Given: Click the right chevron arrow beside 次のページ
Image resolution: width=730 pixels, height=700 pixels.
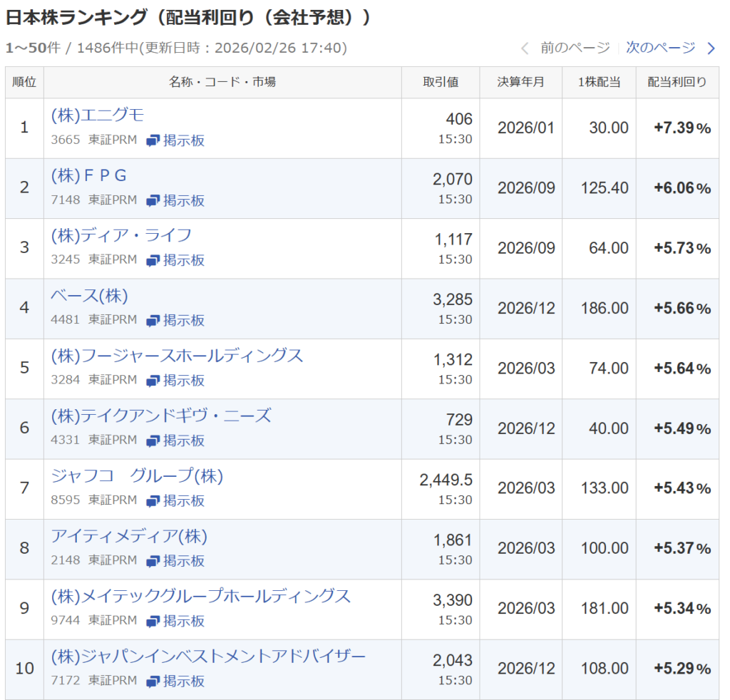Looking at the screenshot, I should [711, 48].
